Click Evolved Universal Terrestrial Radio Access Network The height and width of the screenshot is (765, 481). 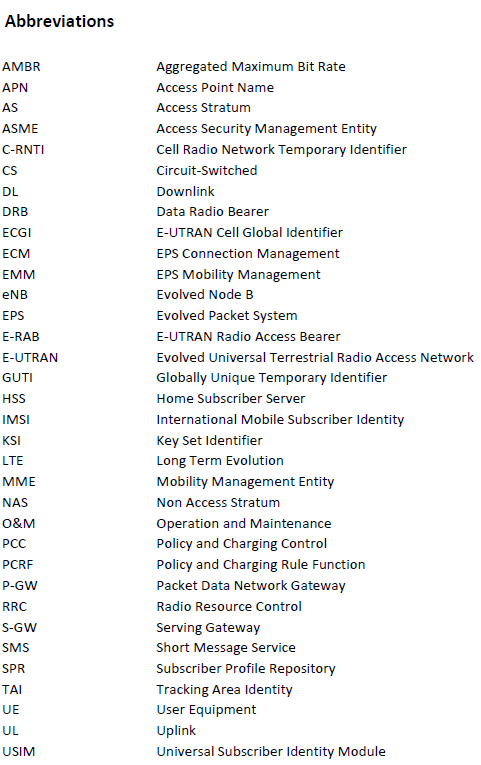[x=315, y=358]
